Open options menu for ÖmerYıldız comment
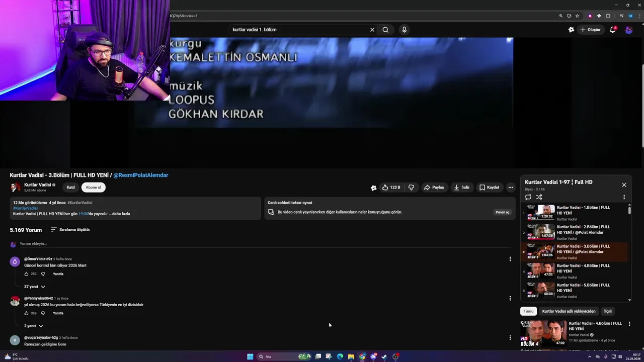This screenshot has height=362, width=644. point(510,259)
